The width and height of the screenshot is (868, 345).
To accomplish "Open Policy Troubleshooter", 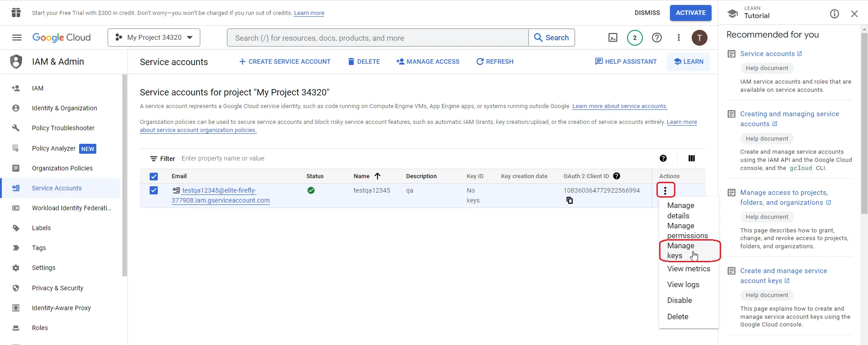I will pos(61,128).
